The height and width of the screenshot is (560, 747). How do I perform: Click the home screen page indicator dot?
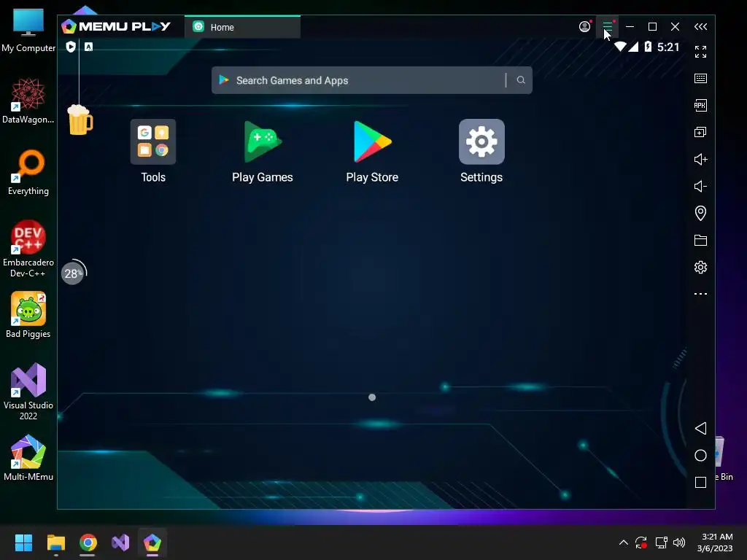click(x=372, y=397)
